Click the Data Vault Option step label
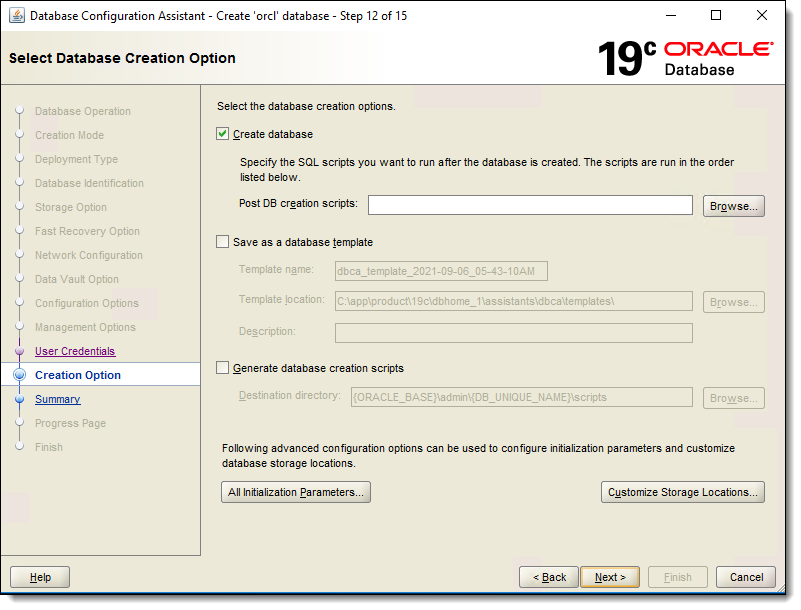 pyautogui.click(x=77, y=279)
